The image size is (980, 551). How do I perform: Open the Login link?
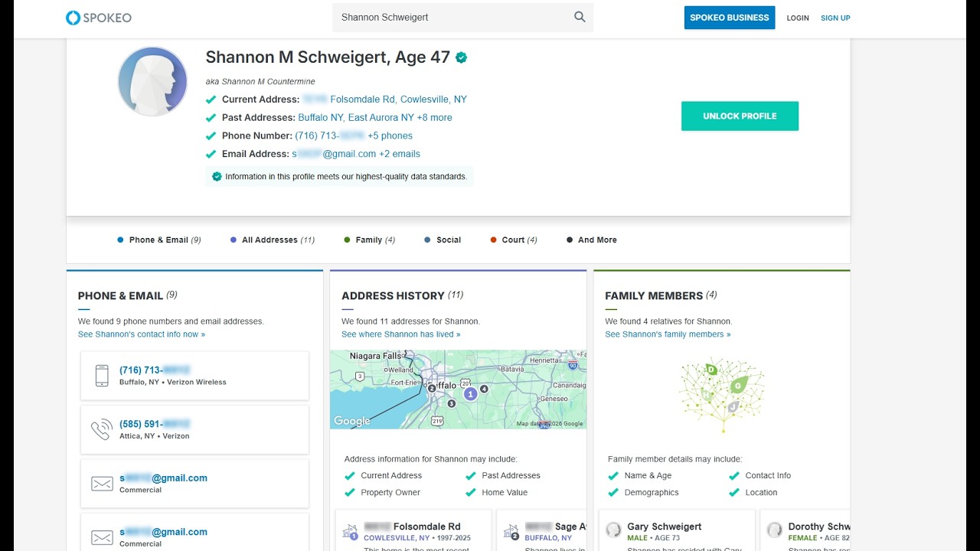click(798, 18)
